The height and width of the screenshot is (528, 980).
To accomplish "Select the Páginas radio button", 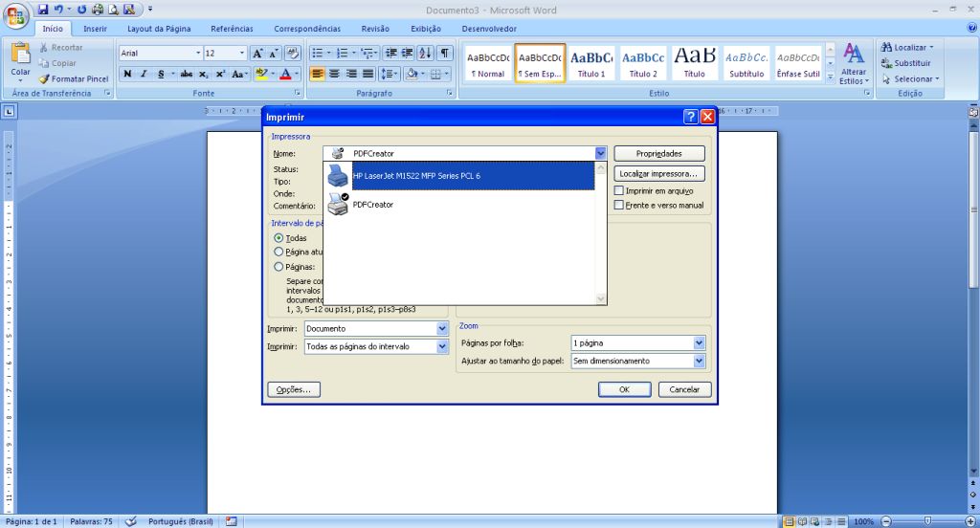I will pyautogui.click(x=278, y=267).
